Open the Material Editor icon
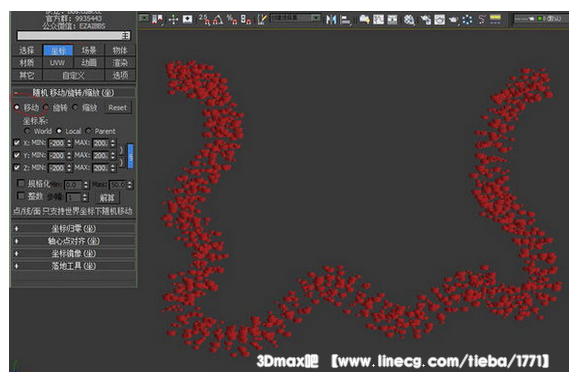The image size is (578, 378). point(408,20)
